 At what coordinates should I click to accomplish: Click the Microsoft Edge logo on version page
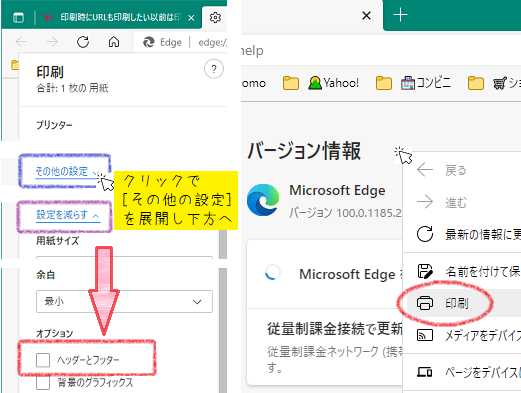(x=263, y=200)
